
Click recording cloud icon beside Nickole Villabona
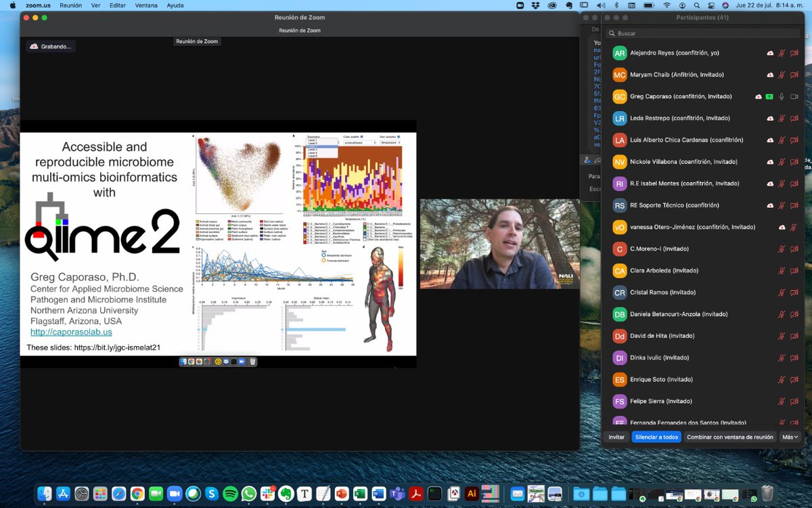[769, 162]
